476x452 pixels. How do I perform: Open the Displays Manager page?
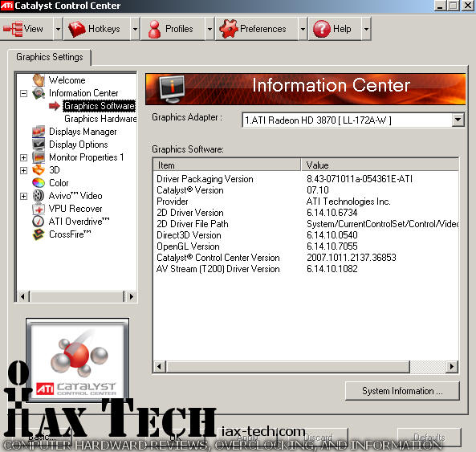coord(83,132)
